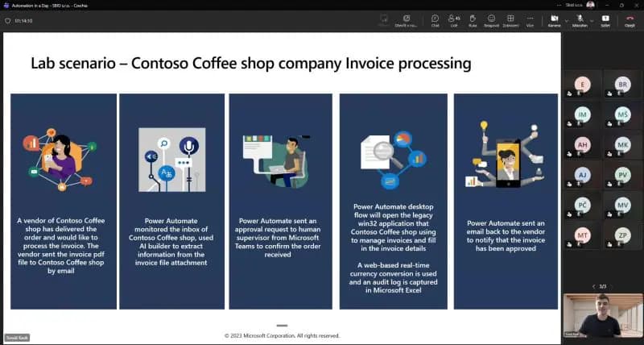
Task: Select participant tile BR
Action: [622, 85]
